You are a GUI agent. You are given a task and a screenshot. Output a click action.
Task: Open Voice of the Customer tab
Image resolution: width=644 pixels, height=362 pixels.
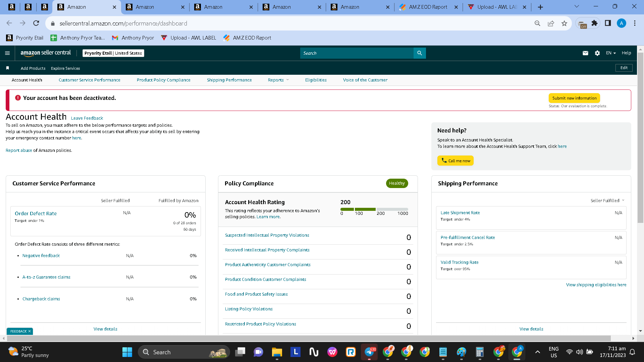365,80
